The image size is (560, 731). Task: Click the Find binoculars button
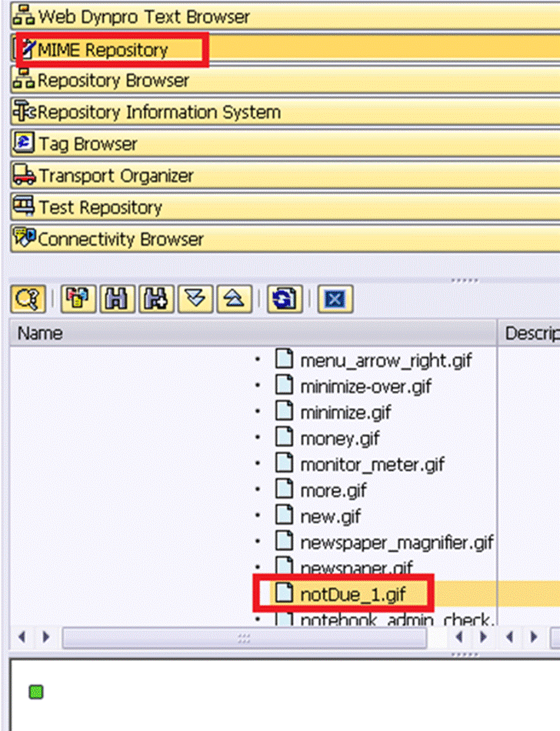pos(116,299)
